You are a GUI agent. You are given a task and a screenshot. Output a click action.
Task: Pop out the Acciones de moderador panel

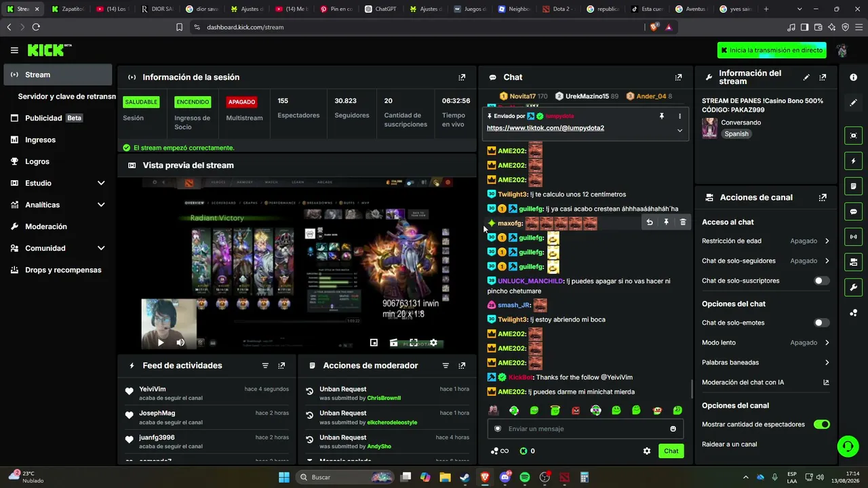462,365
